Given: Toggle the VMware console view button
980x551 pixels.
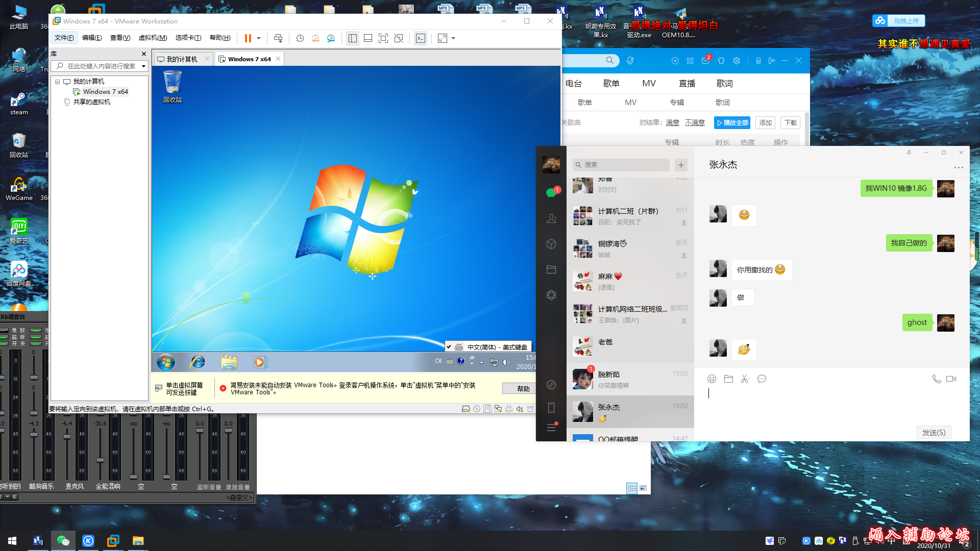Looking at the screenshot, I should tap(421, 38).
